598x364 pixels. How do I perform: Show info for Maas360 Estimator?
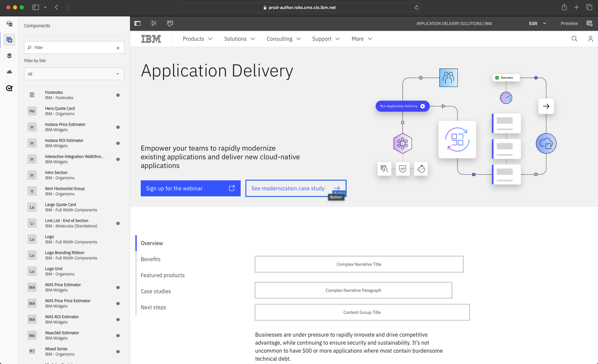(x=118, y=336)
